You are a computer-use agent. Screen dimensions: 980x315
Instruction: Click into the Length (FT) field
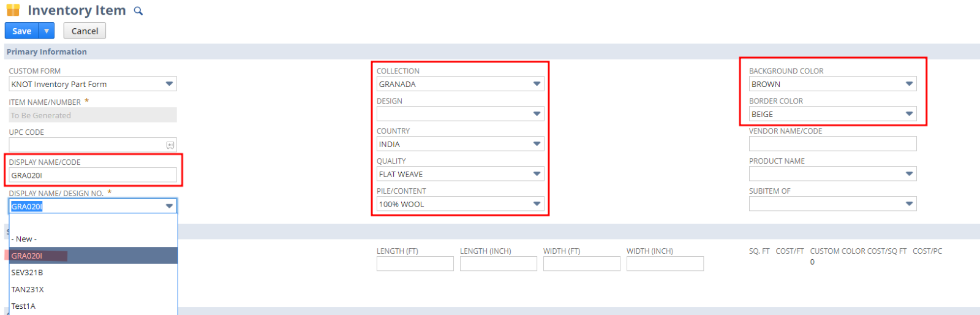tap(415, 264)
